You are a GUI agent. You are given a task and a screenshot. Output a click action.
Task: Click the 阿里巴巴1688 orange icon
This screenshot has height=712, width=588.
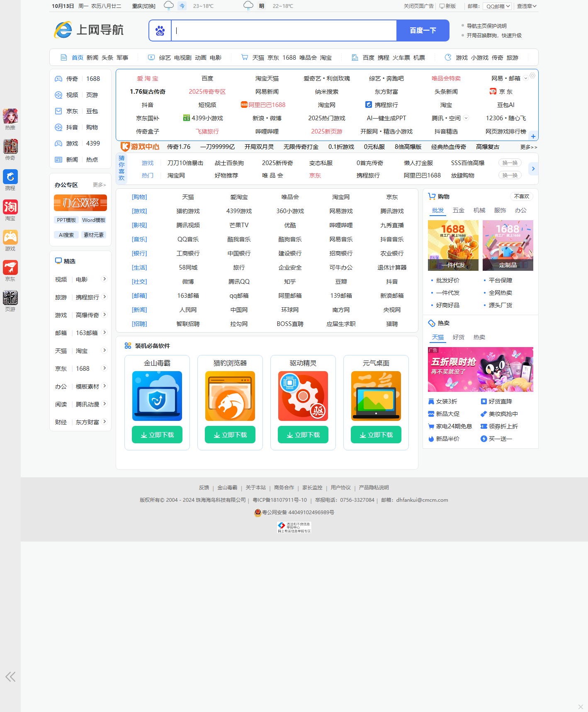tap(244, 104)
